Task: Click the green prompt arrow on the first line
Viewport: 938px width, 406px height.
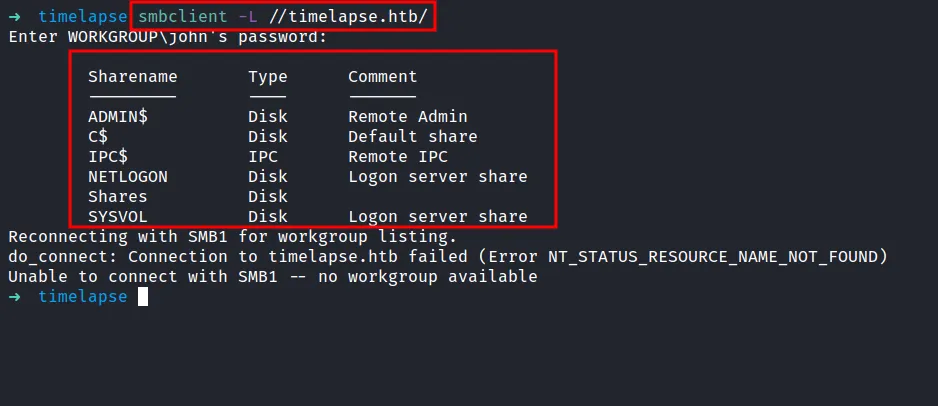Action: 15,17
